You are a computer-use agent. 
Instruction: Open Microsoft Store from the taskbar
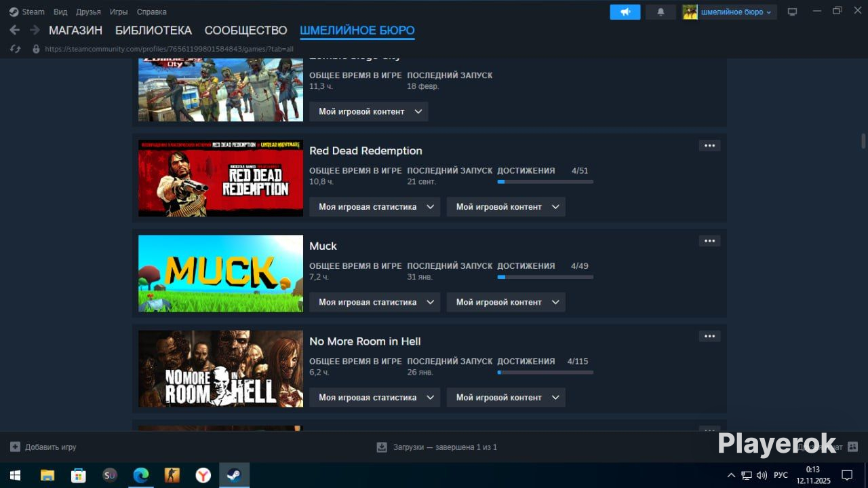click(79, 475)
